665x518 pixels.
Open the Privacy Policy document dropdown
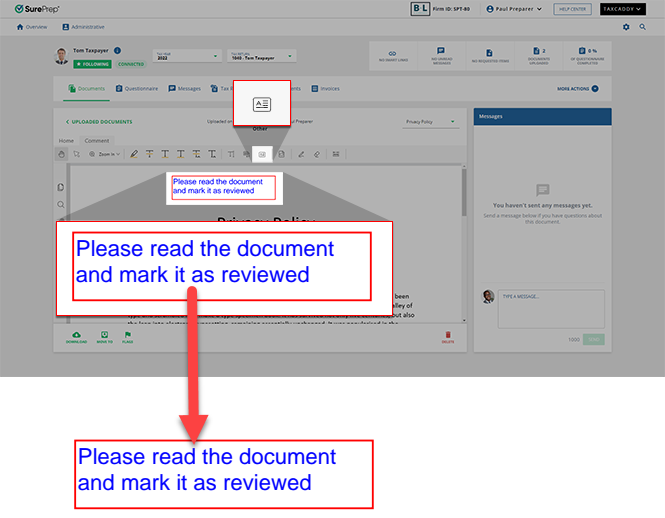(x=430, y=122)
